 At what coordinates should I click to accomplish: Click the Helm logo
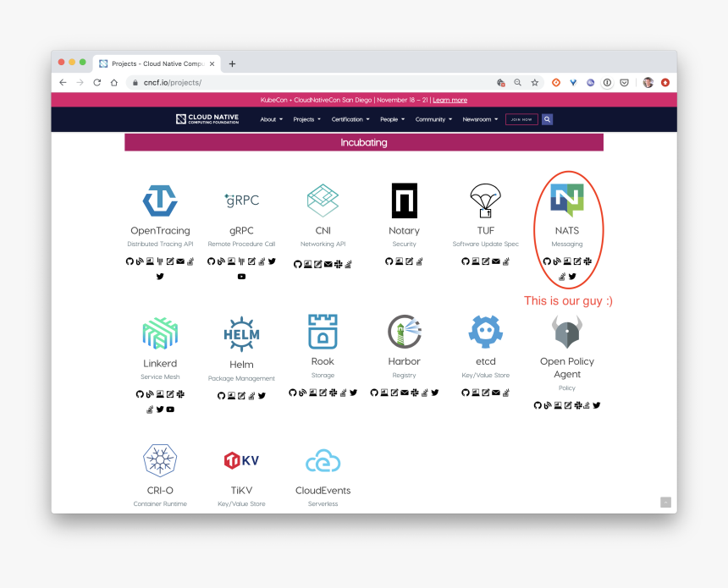coord(241,333)
